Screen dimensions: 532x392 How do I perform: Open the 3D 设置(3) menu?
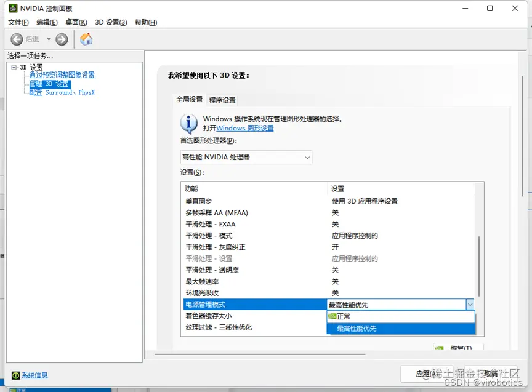pyautogui.click(x=113, y=22)
